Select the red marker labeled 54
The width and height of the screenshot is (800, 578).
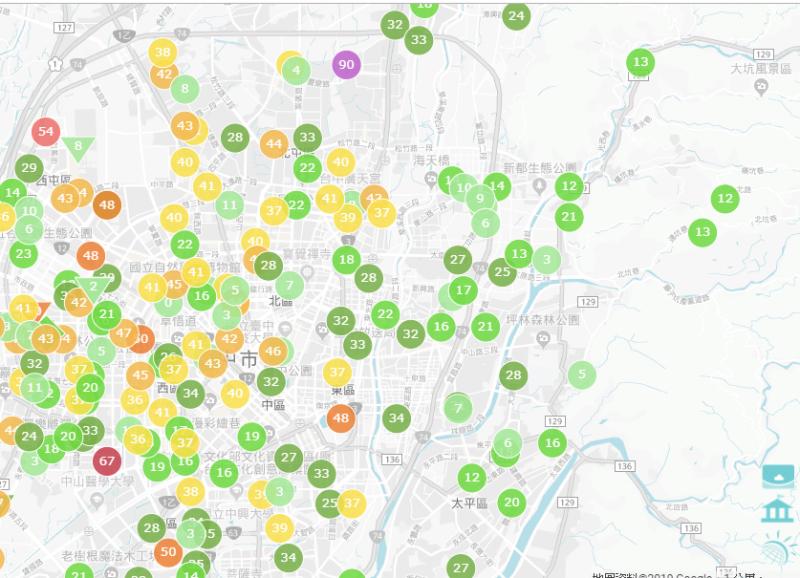point(46,131)
